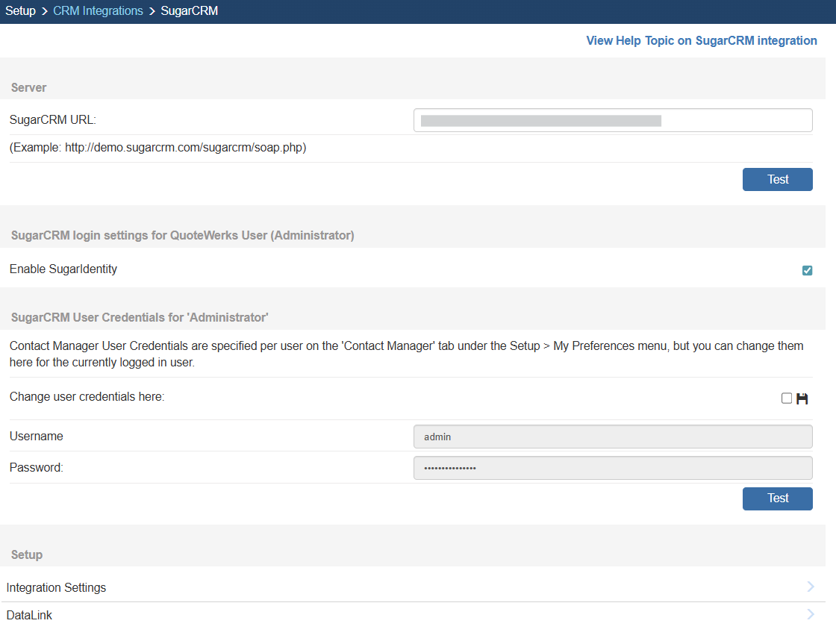The width and height of the screenshot is (836, 644).
Task: Check the Change user credentials checkbox
Action: tap(786, 398)
